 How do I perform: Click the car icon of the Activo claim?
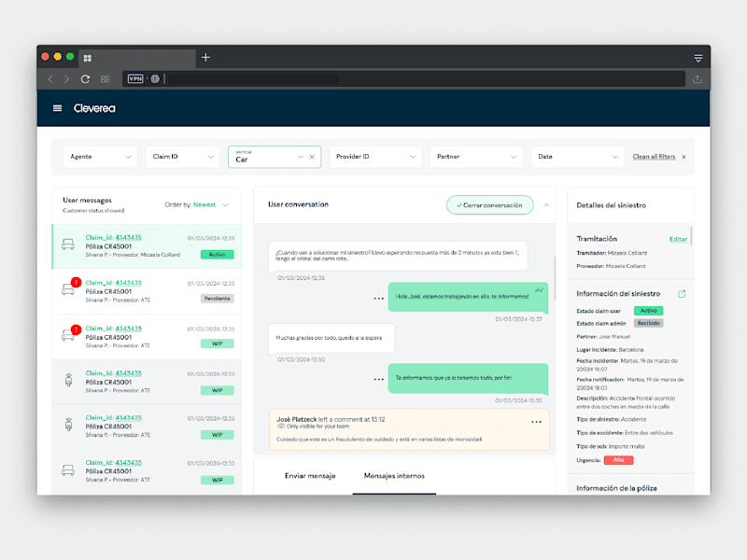pyautogui.click(x=68, y=245)
